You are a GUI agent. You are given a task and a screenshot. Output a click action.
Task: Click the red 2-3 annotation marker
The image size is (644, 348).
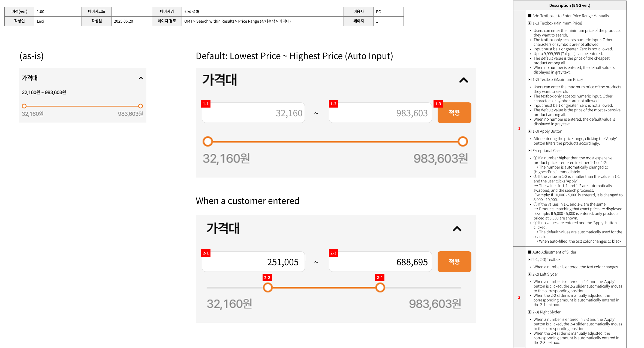coord(333,253)
